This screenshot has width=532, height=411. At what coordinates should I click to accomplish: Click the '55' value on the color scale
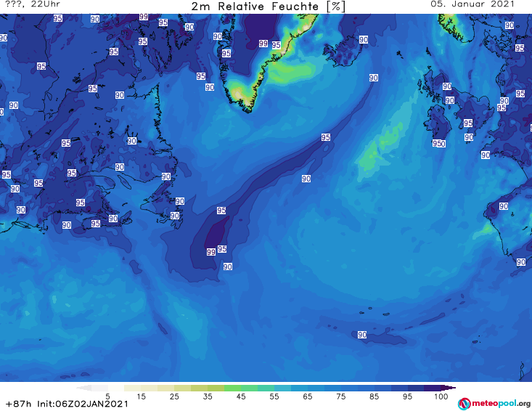click(x=274, y=396)
